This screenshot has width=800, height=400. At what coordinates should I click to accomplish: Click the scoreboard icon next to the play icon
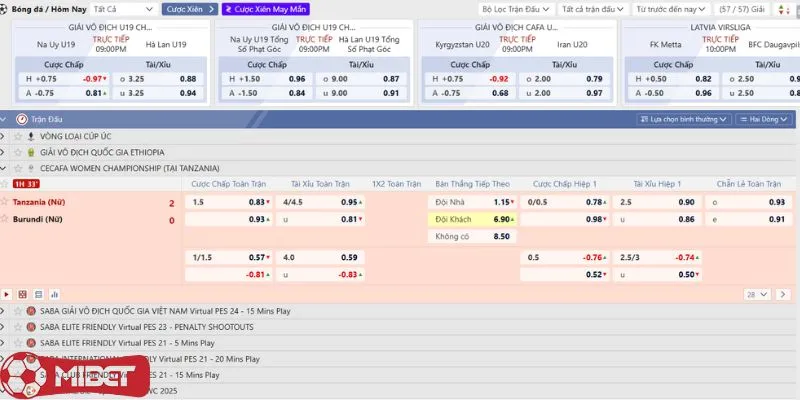click(x=22, y=295)
